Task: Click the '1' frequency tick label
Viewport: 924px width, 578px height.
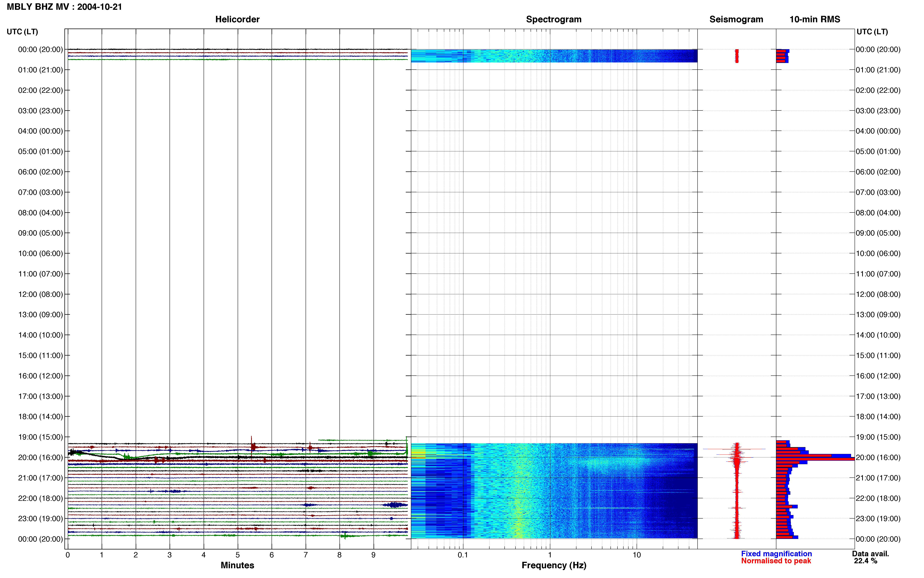Action: [x=550, y=555]
